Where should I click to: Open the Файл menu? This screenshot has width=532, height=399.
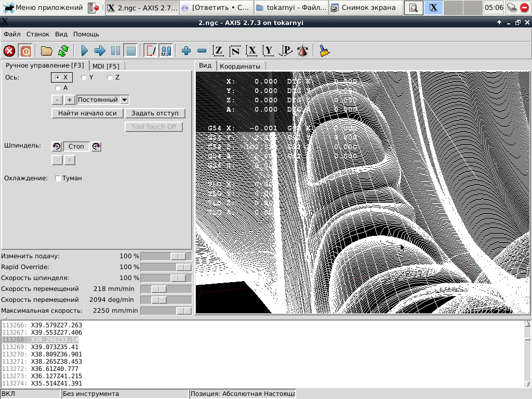coord(12,34)
